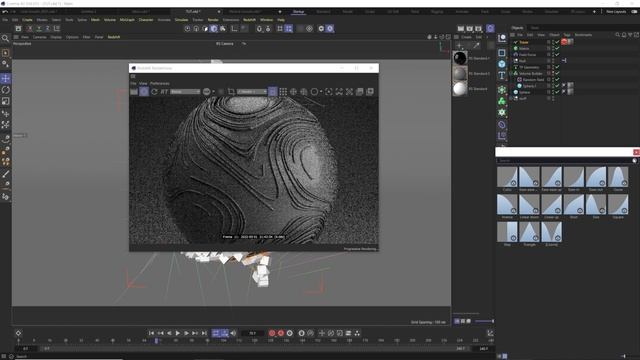
Task: Click the search field in curve presets popup
Action: [564, 161]
